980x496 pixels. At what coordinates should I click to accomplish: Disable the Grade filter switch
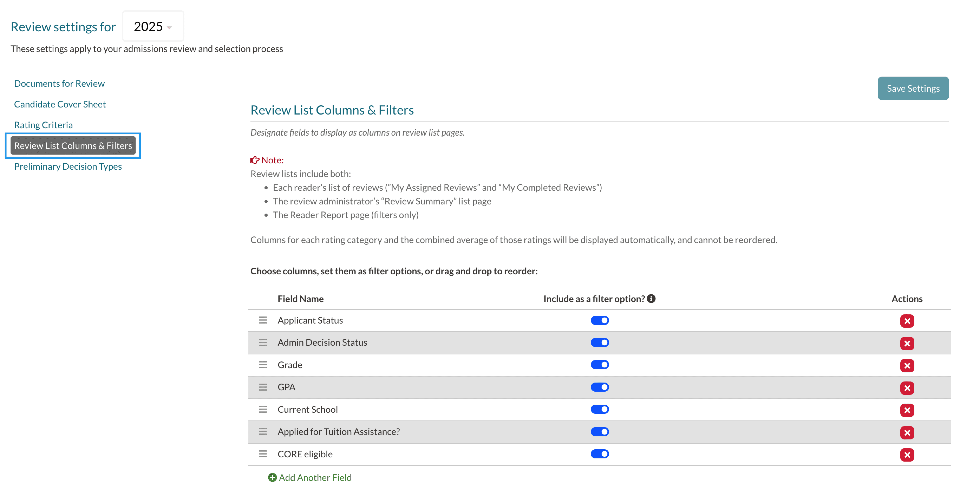[600, 365]
